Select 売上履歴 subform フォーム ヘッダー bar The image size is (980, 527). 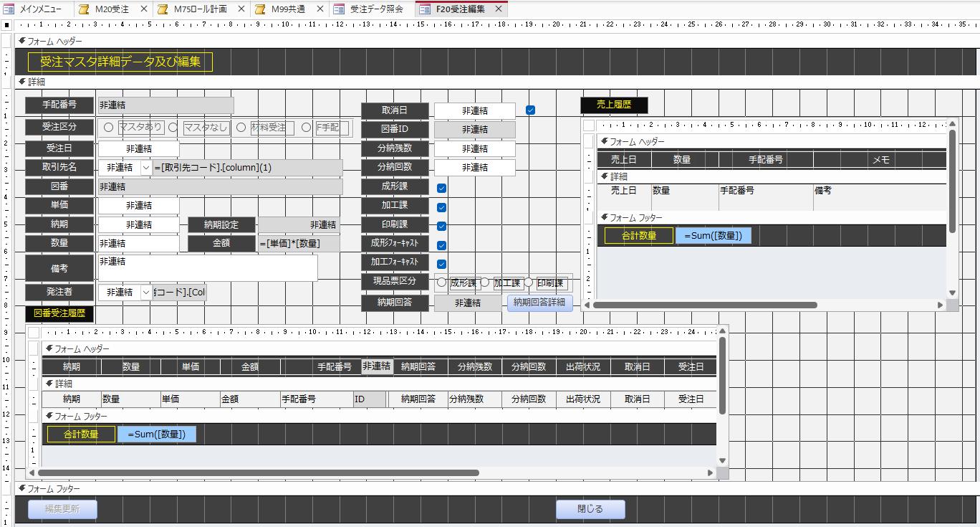point(772,142)
